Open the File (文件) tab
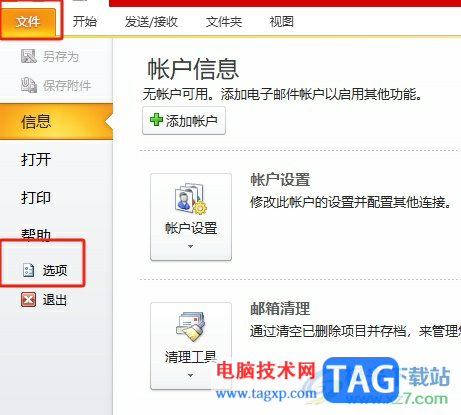Screen dimensions: 461x415 tap(28, 22)
